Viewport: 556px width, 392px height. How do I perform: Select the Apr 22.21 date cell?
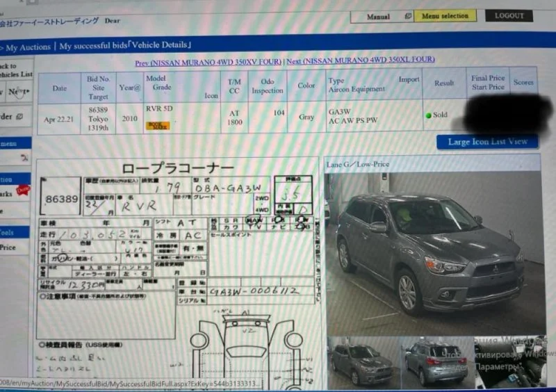click(59, 120)
